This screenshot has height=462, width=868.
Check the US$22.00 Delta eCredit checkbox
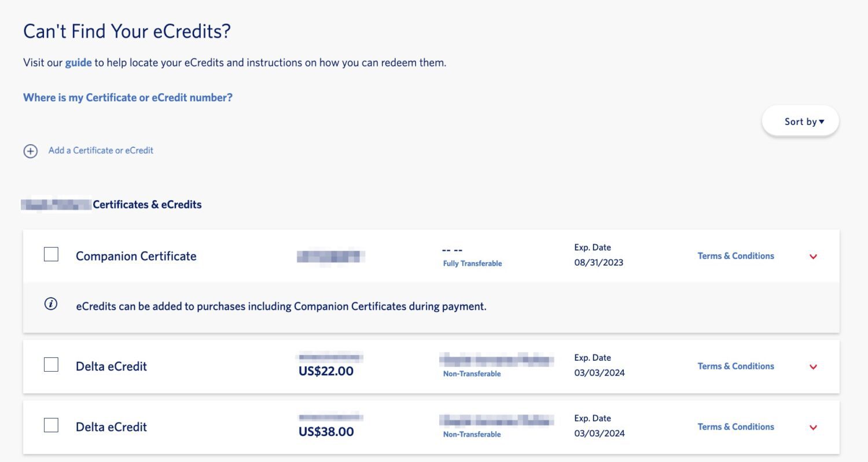[x=51, y=364]
